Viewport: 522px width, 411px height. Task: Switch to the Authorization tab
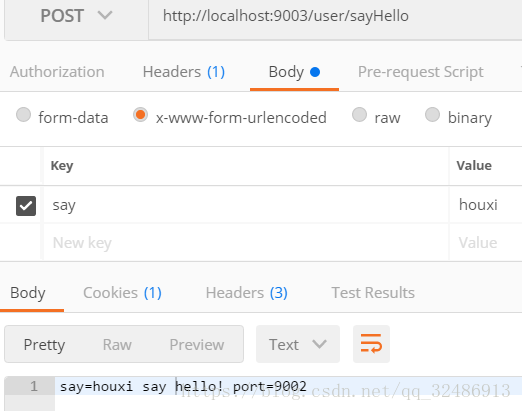tap(57, 72)
